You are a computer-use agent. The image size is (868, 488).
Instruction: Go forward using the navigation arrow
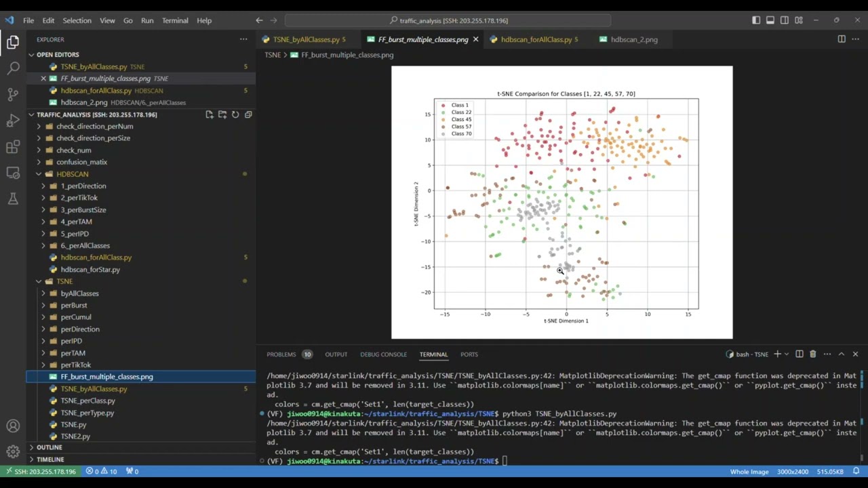click(x=273, y=20)
